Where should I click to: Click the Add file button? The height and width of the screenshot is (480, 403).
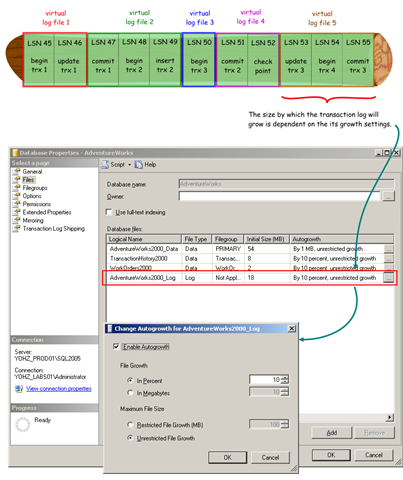(332, 433)
